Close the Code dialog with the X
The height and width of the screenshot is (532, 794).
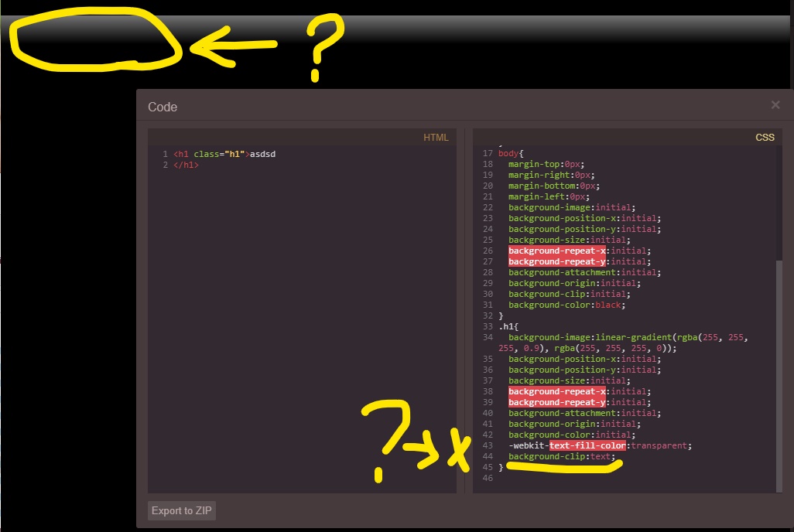click(x=775, y=105)
